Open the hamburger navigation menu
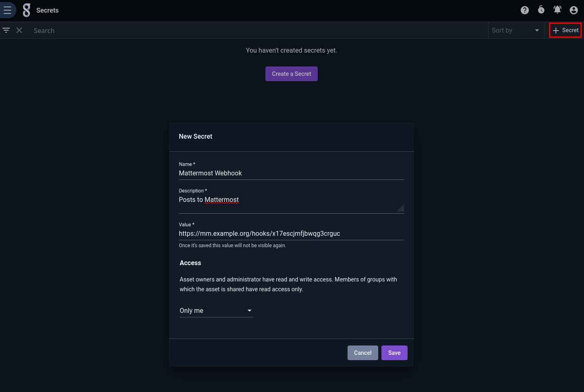The width and height of the screenshot is (584, 392). point(7,10)
